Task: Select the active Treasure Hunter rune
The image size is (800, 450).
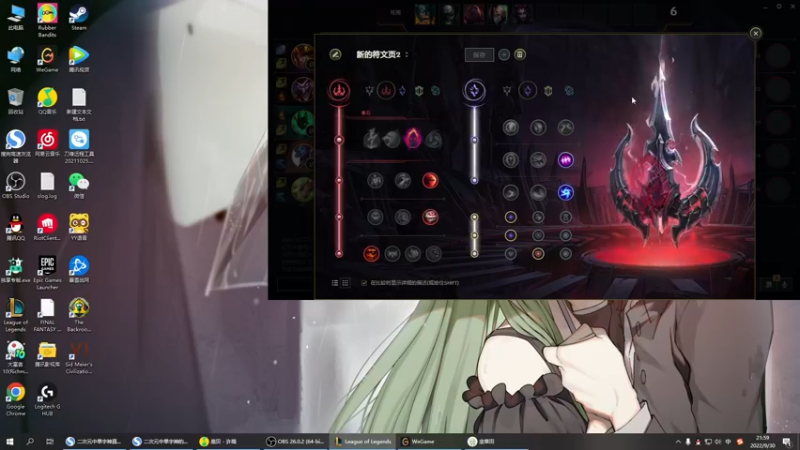Action: tap(371, 254)
